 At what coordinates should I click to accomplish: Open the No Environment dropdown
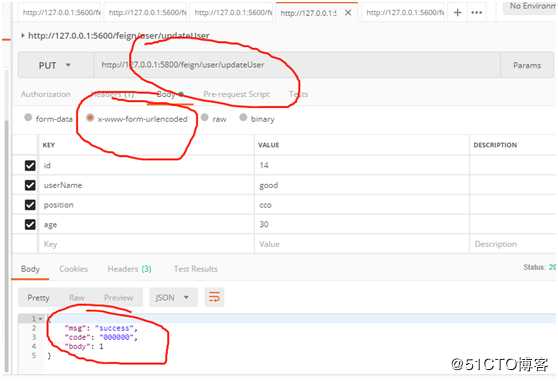[x=530, y=6]
